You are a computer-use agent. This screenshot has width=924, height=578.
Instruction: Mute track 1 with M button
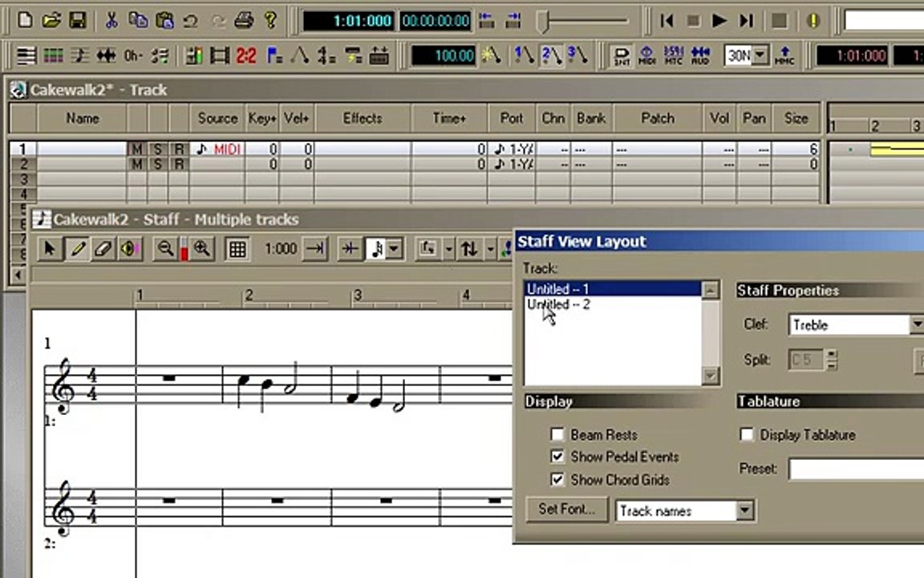pyautogui.click(x=136, y=149)
